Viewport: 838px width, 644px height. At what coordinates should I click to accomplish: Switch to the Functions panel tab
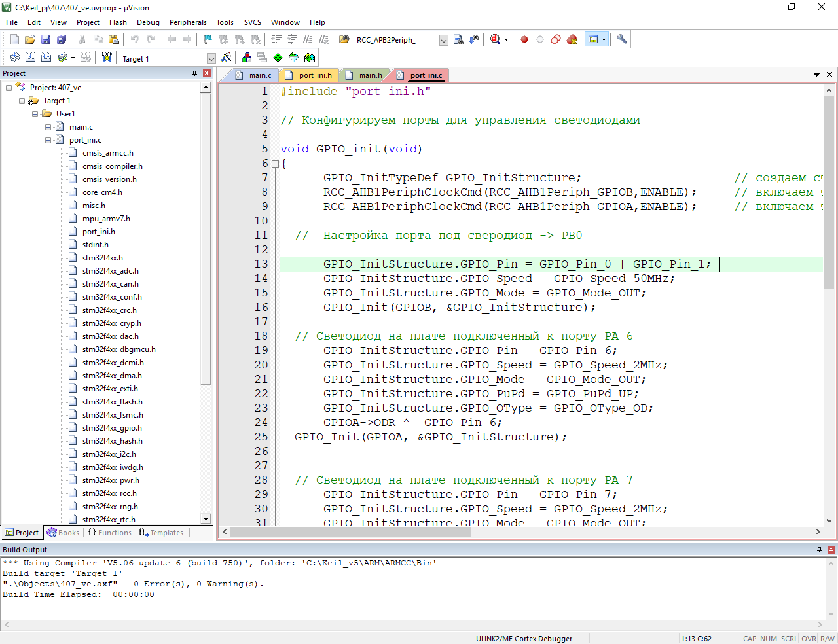click(x=109, y=533)
